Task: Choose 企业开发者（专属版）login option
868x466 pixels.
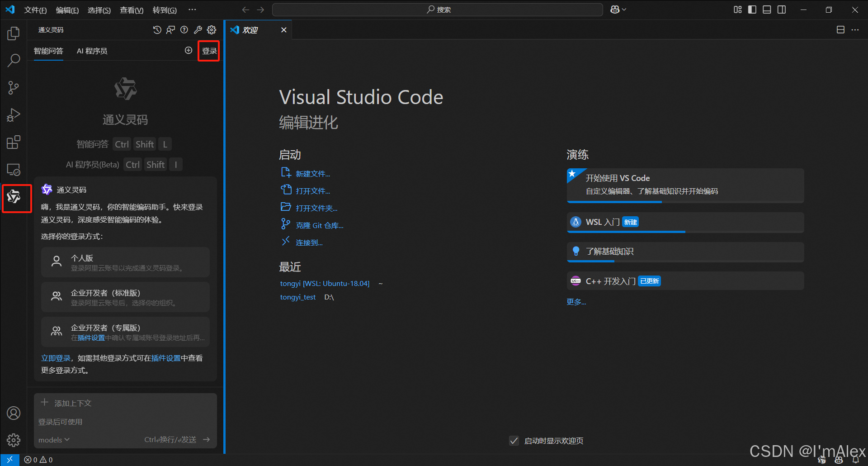Action: point(125,332)
